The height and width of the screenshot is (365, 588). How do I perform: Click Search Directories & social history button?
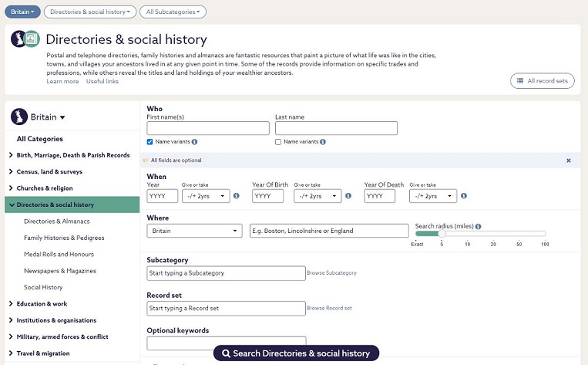tap(296, 353)
